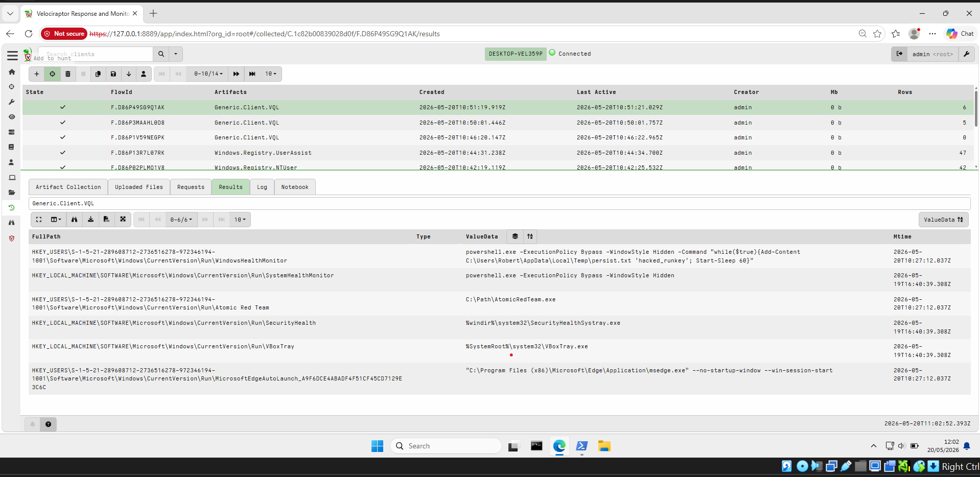This screenshot has width=980, height=477.
Task: Open the search clients dropdown arrow
Action: 176,54
